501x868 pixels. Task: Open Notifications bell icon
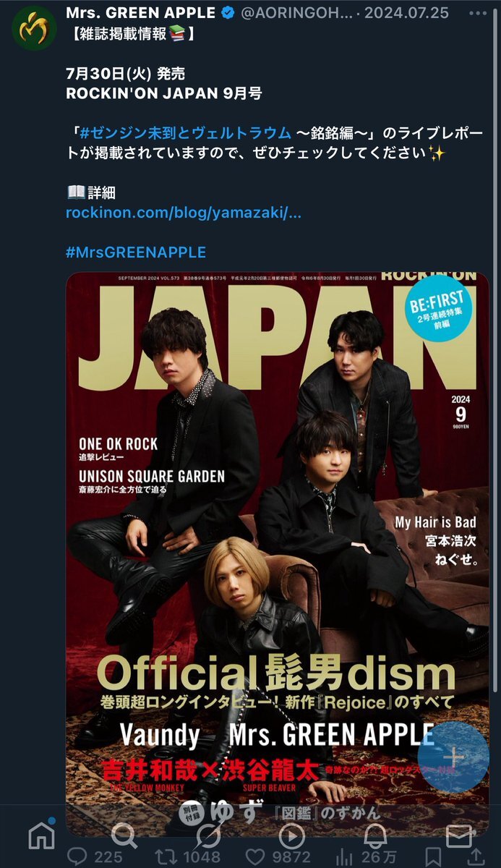tap(375, 836)
